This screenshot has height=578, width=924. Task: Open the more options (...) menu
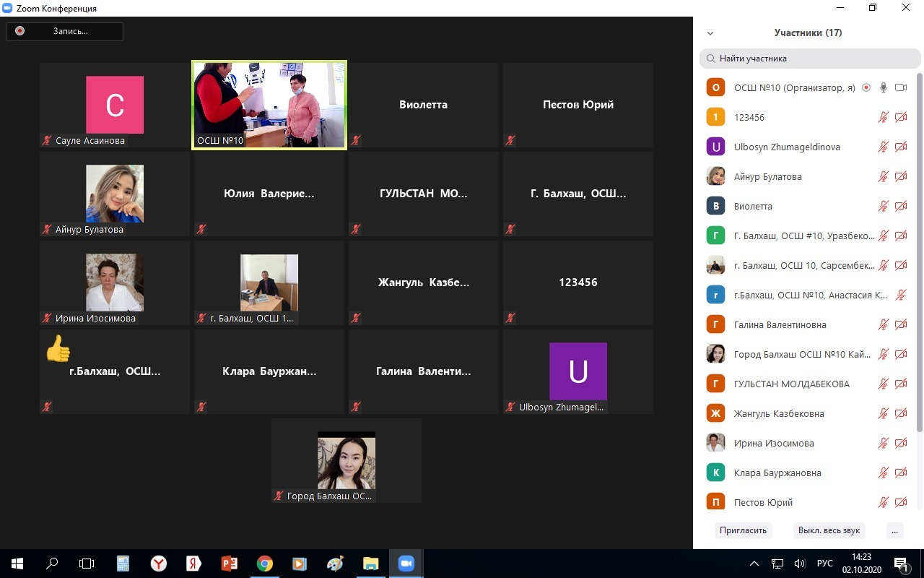[x=894, y=530]
